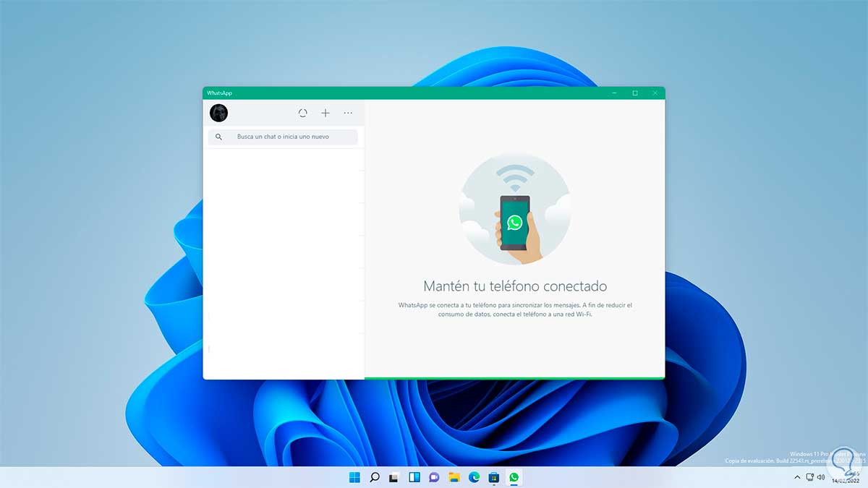Click the 'WhatsApp' title bar text
The width and height of the screenshot is (868, 488).
tap(219, 93)
